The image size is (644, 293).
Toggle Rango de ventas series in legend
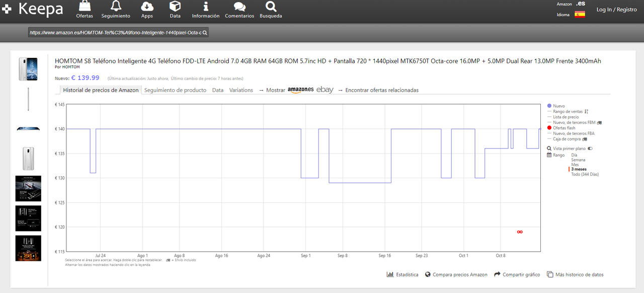click(x=568, y=111)
